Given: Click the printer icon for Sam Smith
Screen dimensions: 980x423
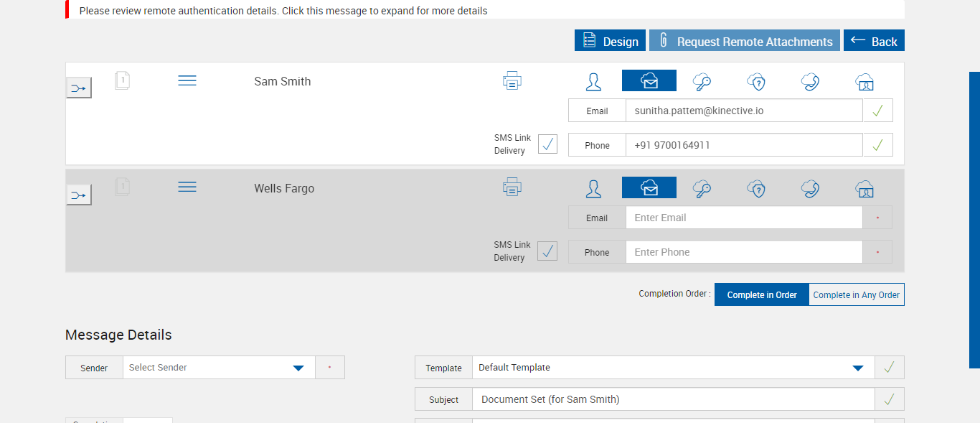Looking at the screenshot, I should tap(512, 81).
